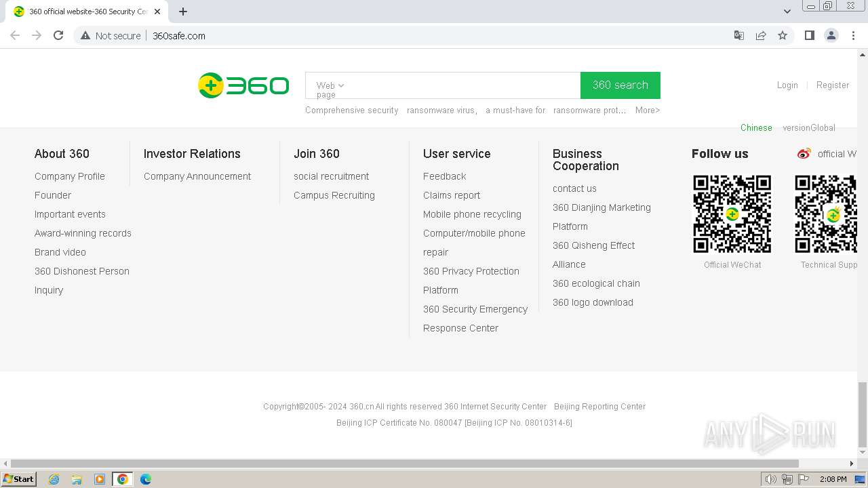This screenshot has height=488, width=868.
Task: Click the Start button
Action: click(19, 479)
